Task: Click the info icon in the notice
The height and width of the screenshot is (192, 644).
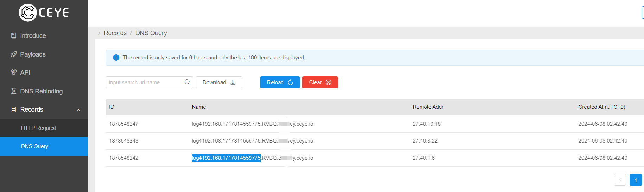Action: pyautogui.click(x=116, y=58)
